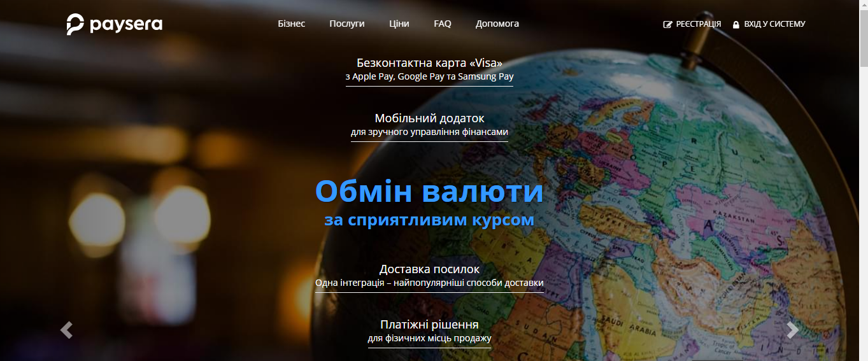Open the Ціни menu item
The width and height of the screenshot is (868, 361).
click(399, 24)
